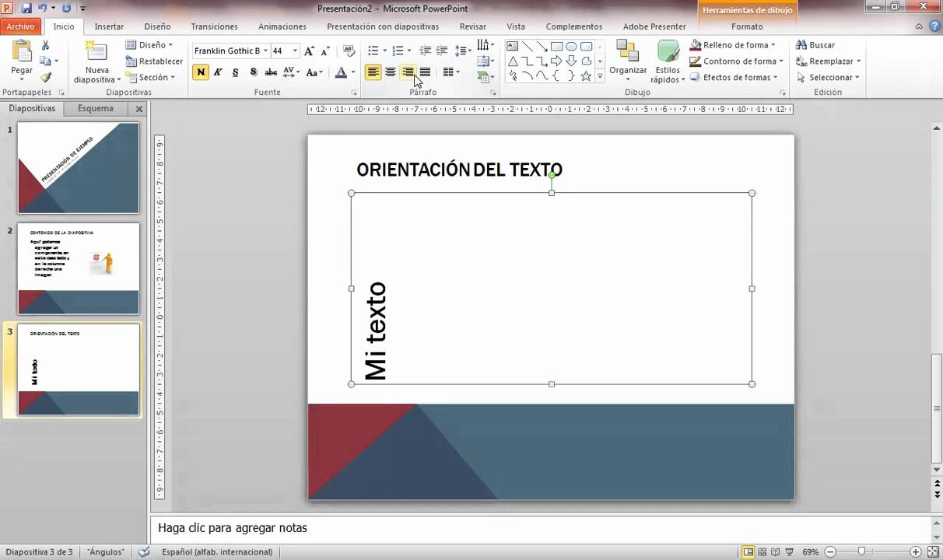Toggle Underline (S) formatting
This screenshot has width=943, height=560.
pyautogui.click(x=236, y=72)
